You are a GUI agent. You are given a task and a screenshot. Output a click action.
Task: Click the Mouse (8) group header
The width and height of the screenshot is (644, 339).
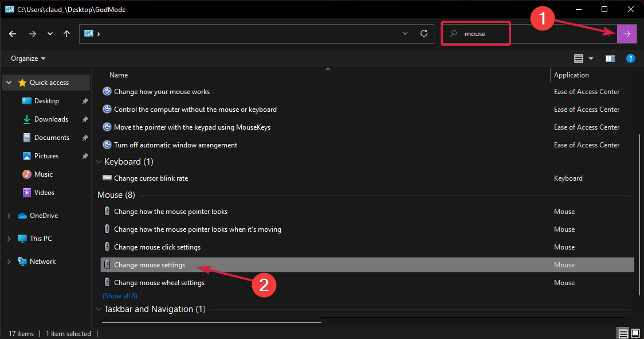click(116, 195)
